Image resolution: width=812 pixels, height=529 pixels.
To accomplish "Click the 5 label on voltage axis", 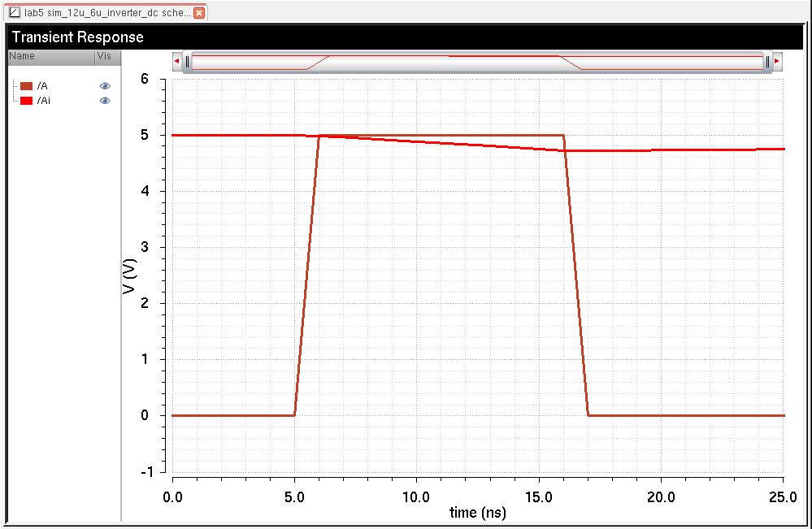I will point(145,135).
